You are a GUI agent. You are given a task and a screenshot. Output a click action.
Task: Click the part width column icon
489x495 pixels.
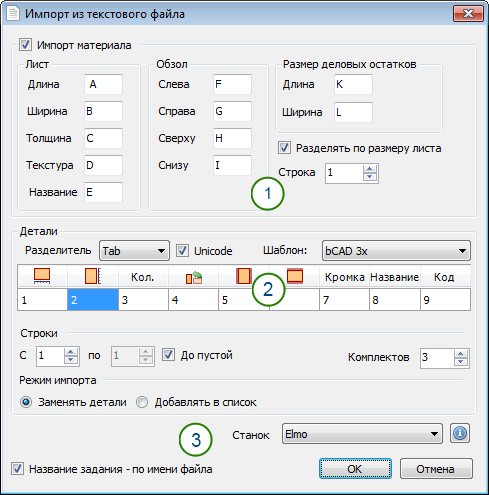(93, 276)
